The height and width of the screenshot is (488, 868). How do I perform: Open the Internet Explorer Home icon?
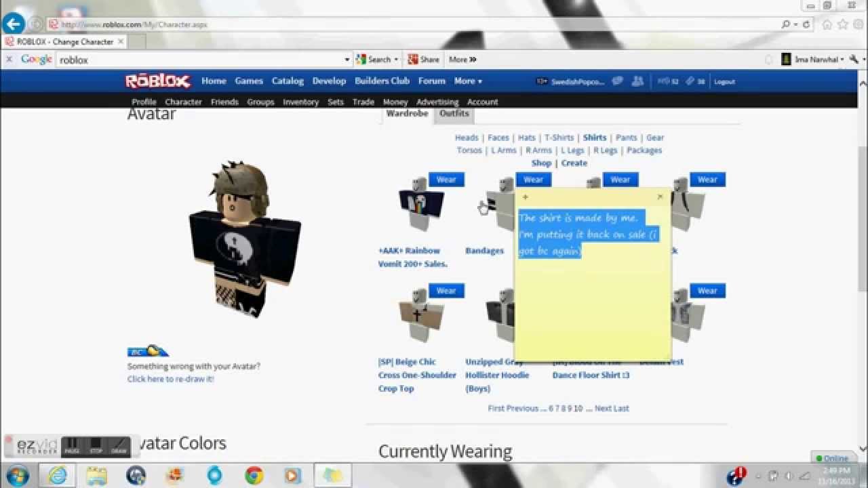tap(827, 24)
